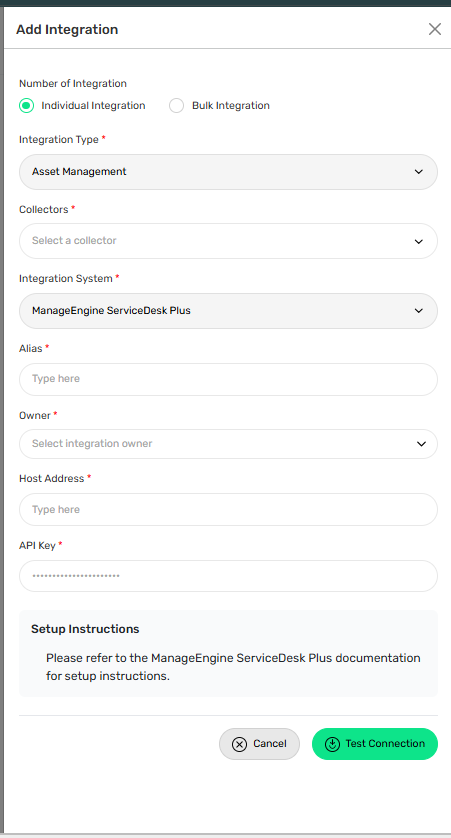Click into the API Key field
Screen dimensions: 451x838
coord(228,576)
